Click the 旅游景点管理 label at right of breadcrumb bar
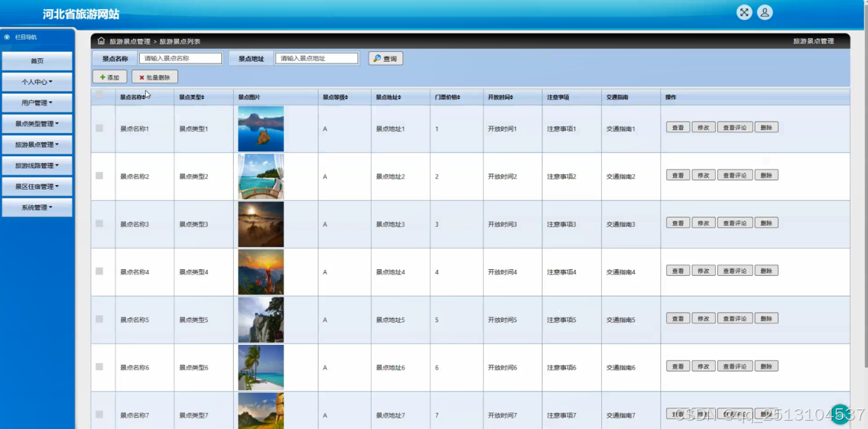 [x=814, y=41]
